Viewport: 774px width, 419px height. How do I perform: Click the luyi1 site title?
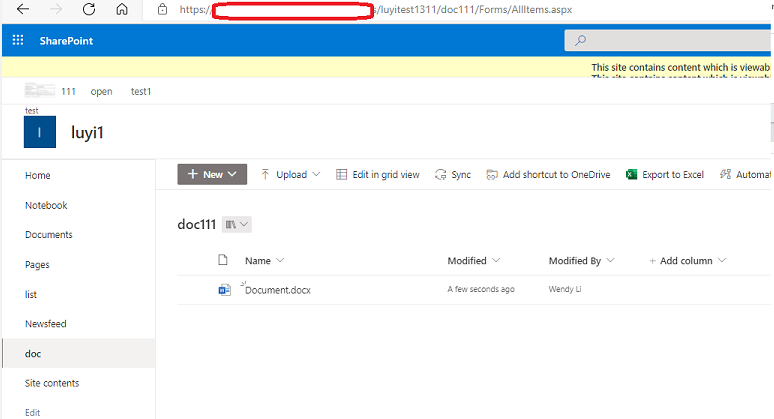87,132
